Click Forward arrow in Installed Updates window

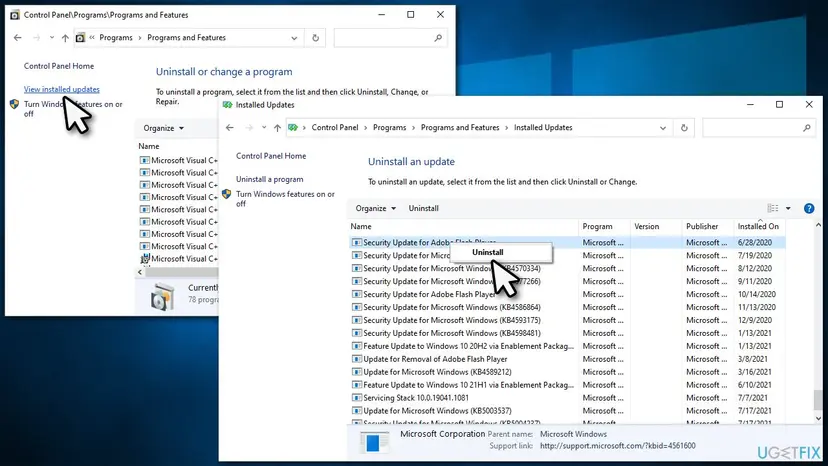(249, 128)
